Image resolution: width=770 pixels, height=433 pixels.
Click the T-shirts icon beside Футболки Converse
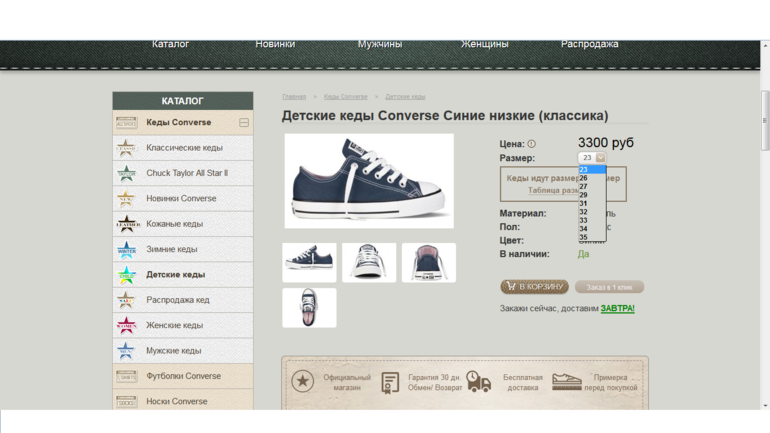pos(126,376)
